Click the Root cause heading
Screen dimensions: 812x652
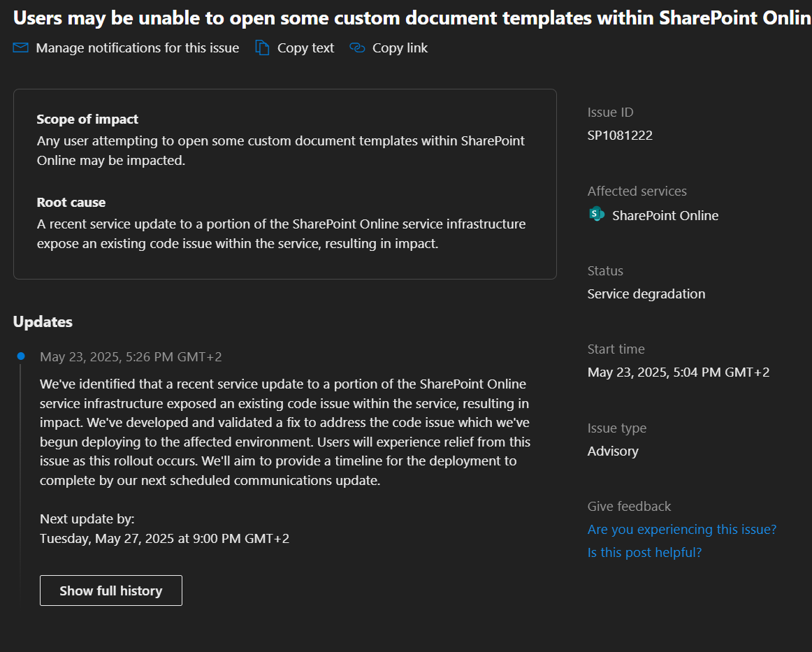point(71,203)
